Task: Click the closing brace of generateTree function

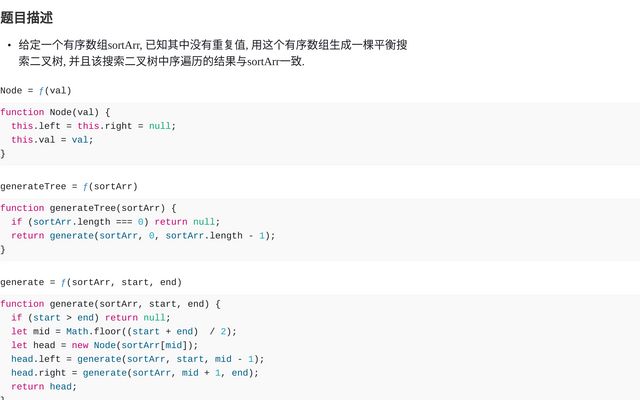Action: tap(3, 250)
